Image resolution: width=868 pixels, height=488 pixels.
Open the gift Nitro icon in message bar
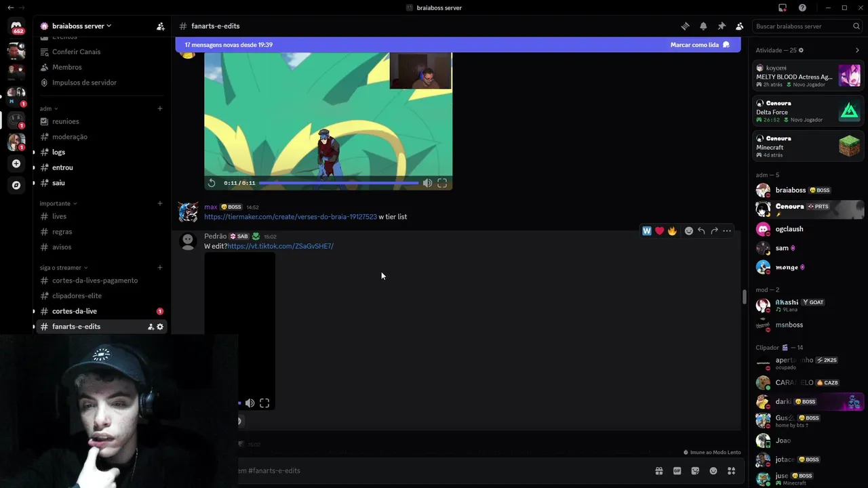click(658, 471)
